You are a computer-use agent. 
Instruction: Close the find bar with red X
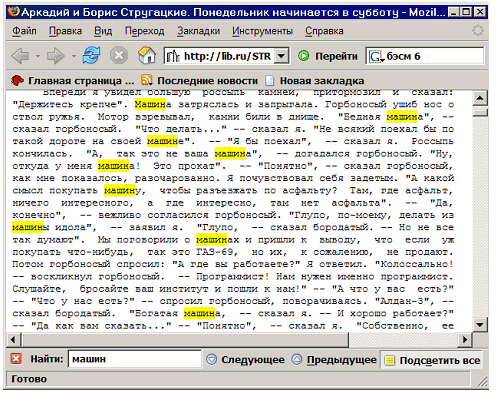click(16, 359)
